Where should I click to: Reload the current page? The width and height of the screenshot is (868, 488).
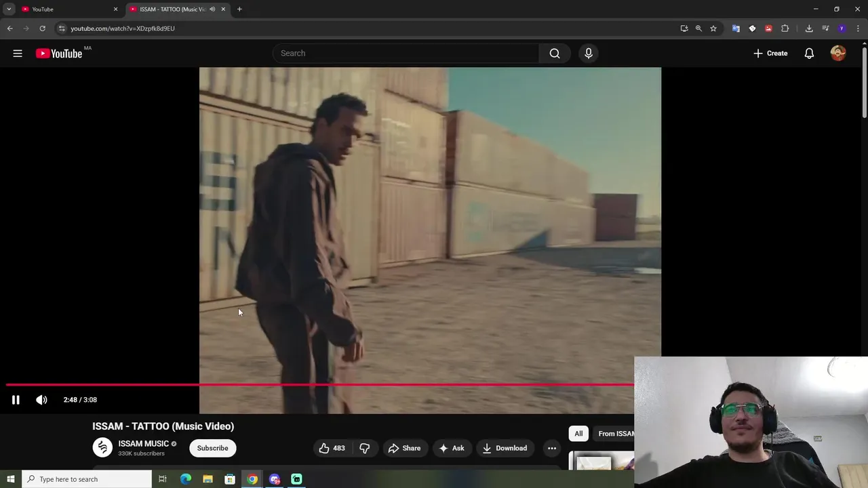[x=42, y=28]
